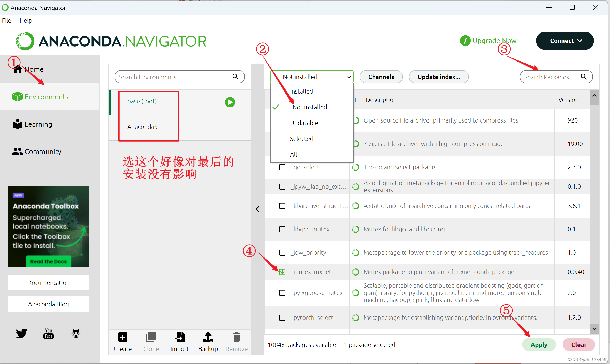This screenshot has height=364, width=610.
Task: Click the Create environment icon
Action: point(123,337)
